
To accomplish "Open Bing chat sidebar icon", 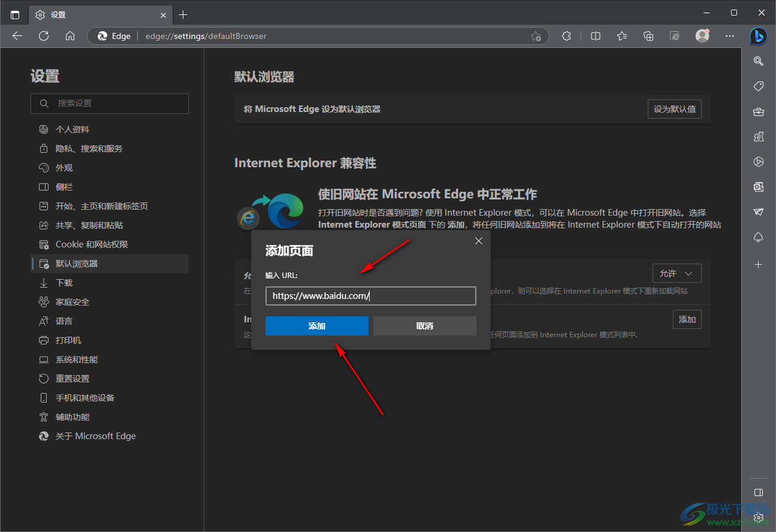I will pos(758,36).
